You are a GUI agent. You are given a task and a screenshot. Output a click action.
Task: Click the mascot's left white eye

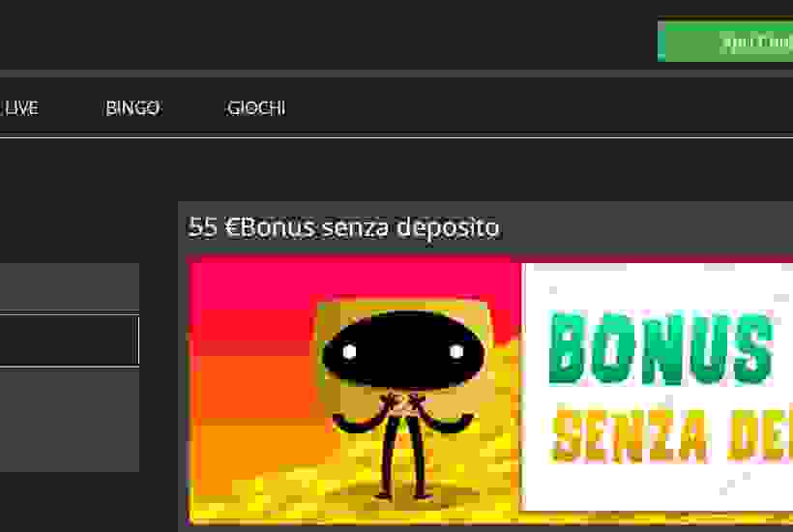click(x=349, y=351)
